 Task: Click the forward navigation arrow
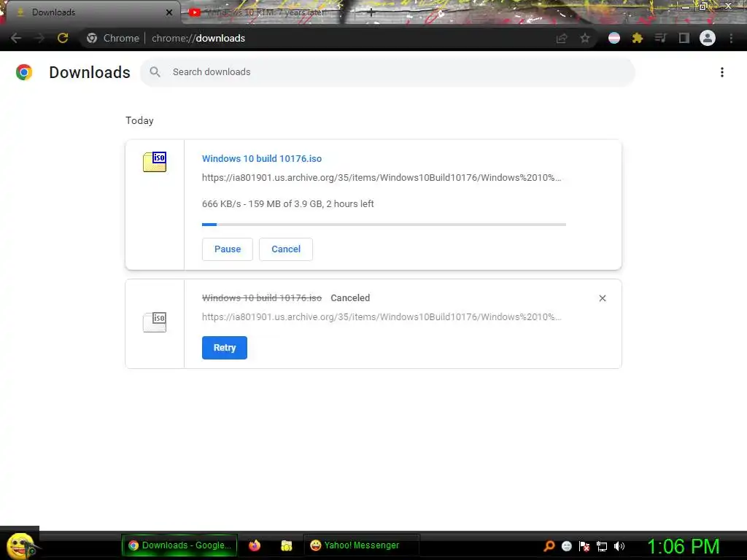[39, 38]
